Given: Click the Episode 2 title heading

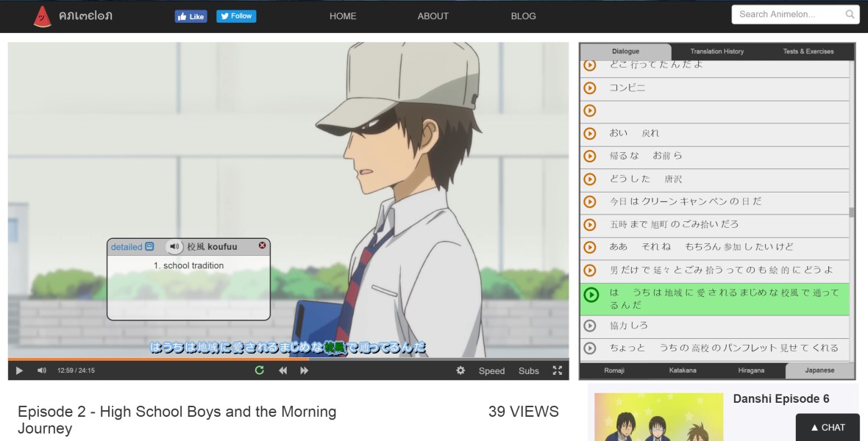Looking at the screenshot, I should pyautogui.click(x=177, y=420).
